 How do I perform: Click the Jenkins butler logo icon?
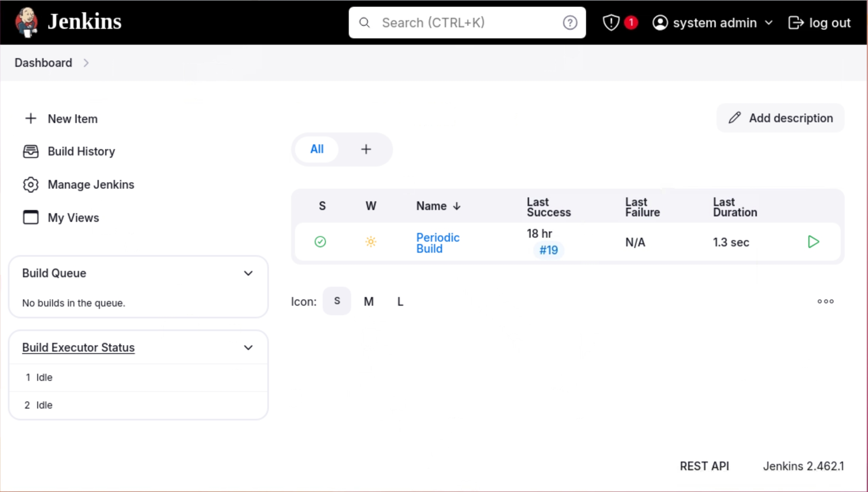click(27, 22)
